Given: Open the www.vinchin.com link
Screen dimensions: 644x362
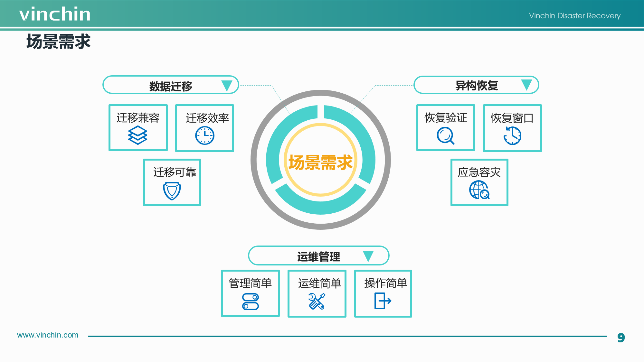Looking at the screenshot, I should [48, 335].
